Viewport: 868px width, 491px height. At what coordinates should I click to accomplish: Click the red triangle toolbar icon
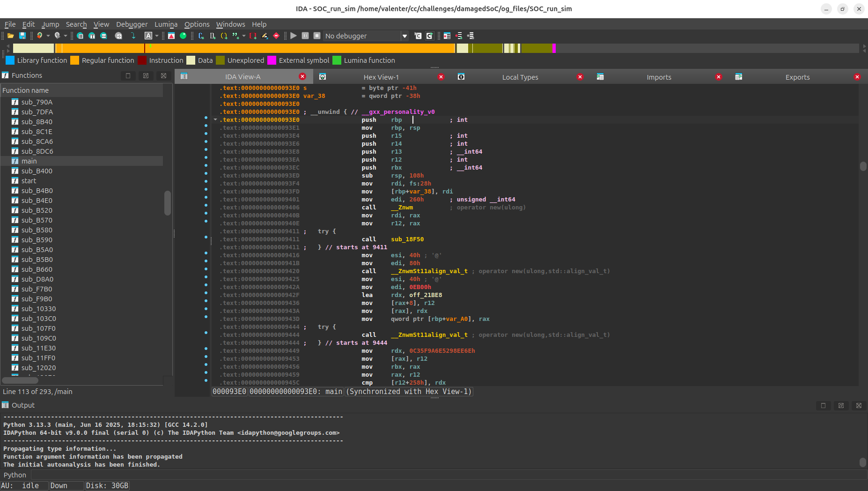(171, 36)
